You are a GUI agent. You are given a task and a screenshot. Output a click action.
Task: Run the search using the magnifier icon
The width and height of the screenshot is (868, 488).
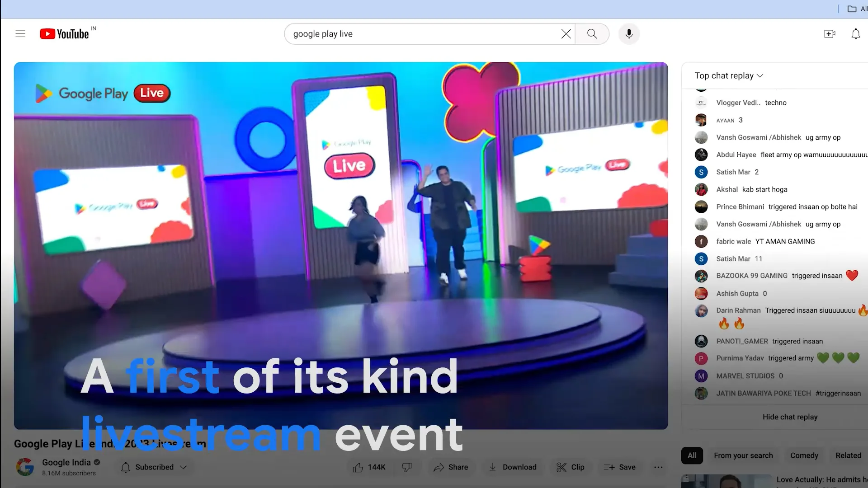tap(592, 33)
